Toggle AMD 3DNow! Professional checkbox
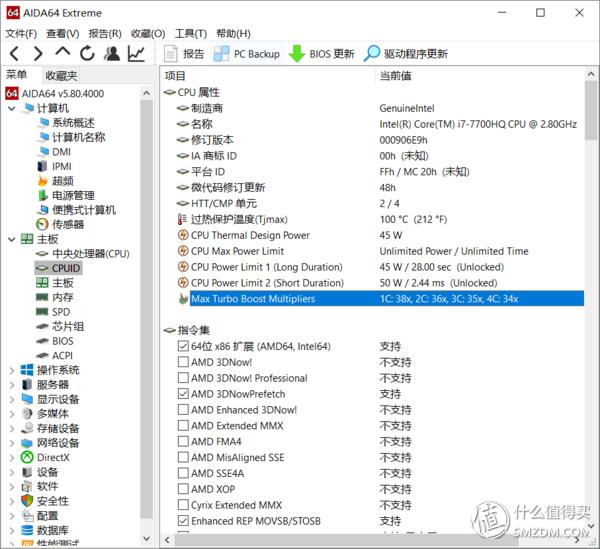The width and height of the screenshot is (600, 549). [183, 378]
